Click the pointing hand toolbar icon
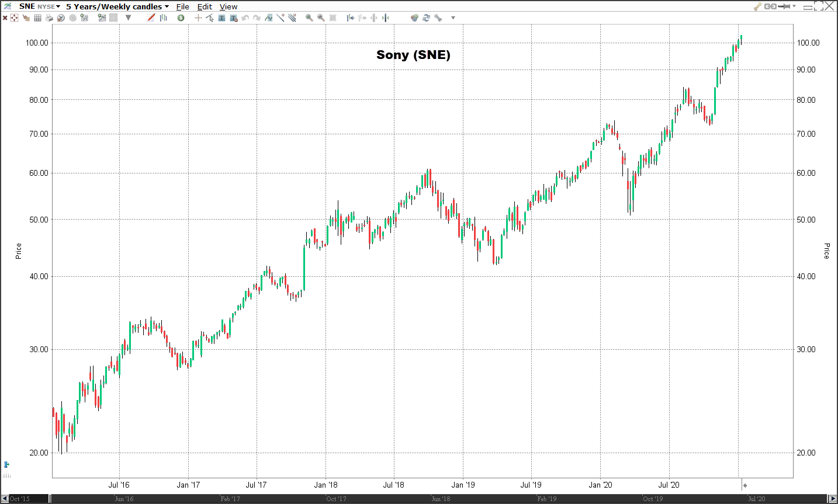 tap(26, 18)
